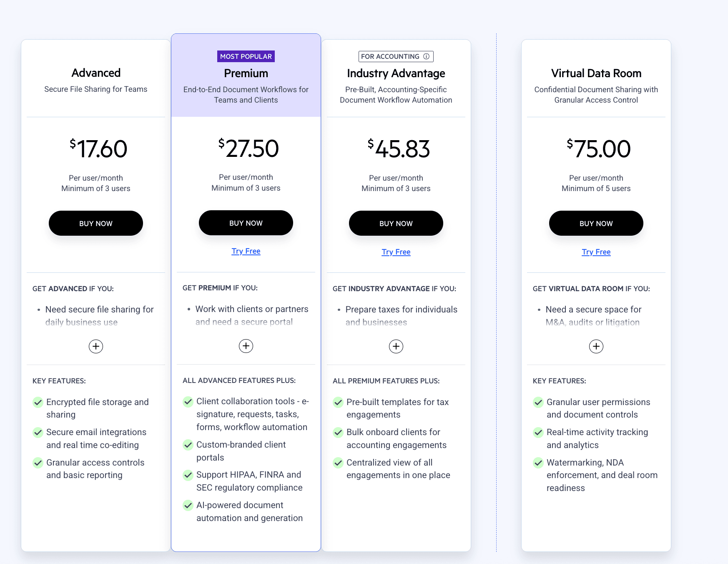The width and height of the screenshot is (728, 564).
Task: Click BUY NOW for Virtual Data Room
Action: 596,223
